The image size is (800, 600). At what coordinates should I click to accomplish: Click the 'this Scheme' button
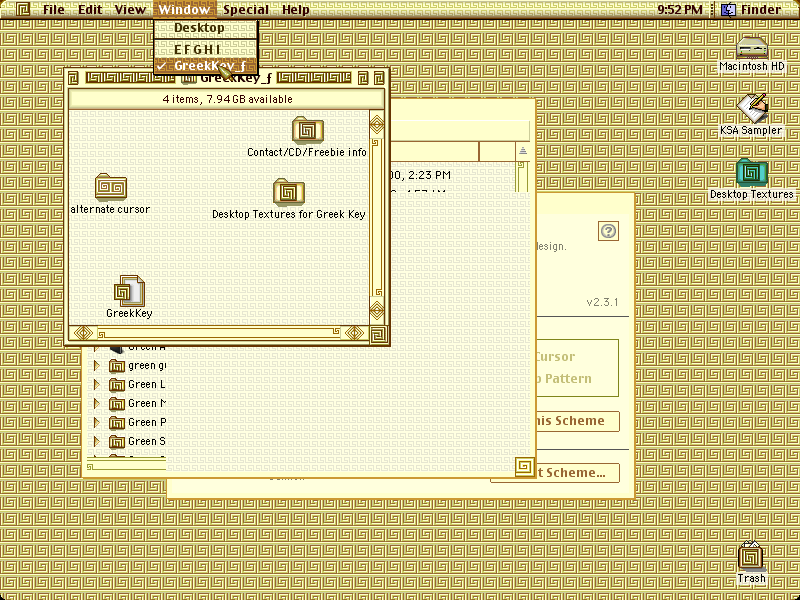(x=578, y=421)
